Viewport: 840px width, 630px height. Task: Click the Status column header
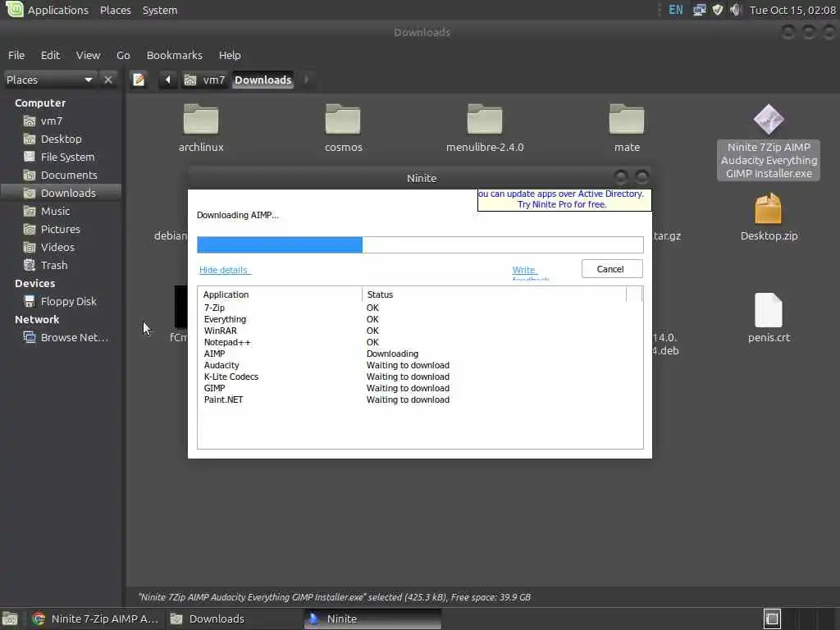494,294
